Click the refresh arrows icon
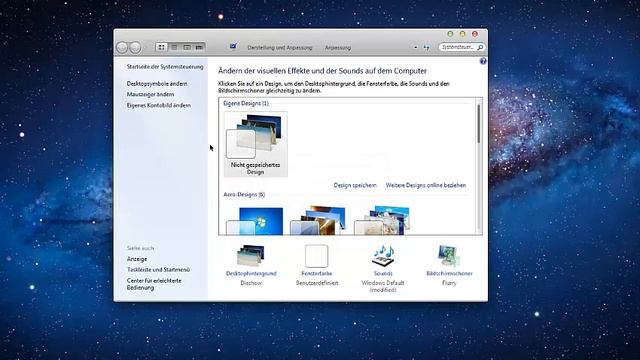The height and width of the screenshot is (360, 640). [427, 48]
